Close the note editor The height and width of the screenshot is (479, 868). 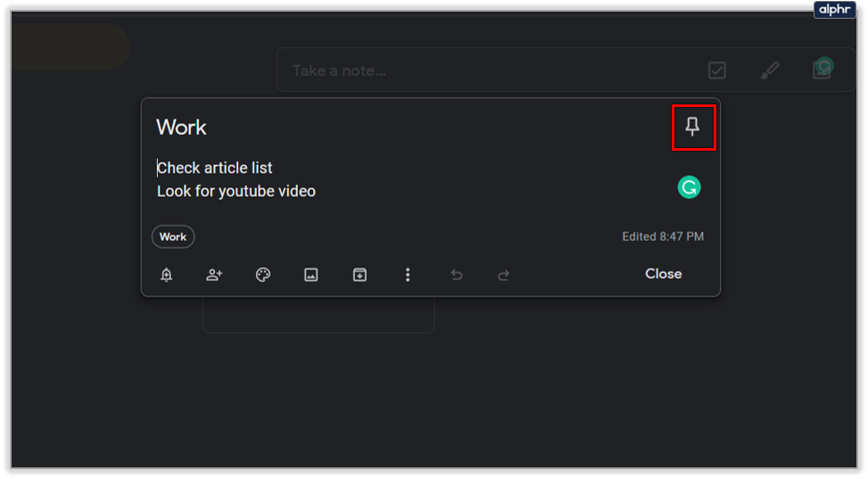click(663, 274)
